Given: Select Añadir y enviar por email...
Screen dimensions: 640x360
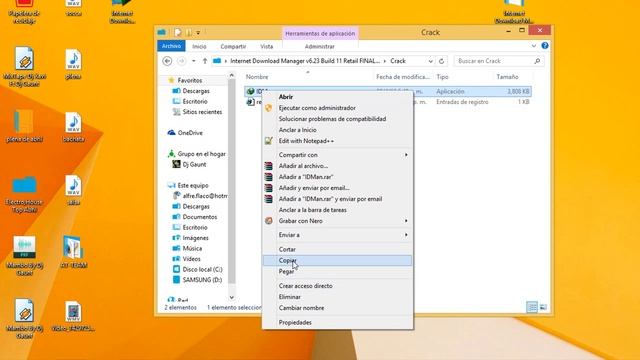Looking at the screenshot, I should click(337, 188).
